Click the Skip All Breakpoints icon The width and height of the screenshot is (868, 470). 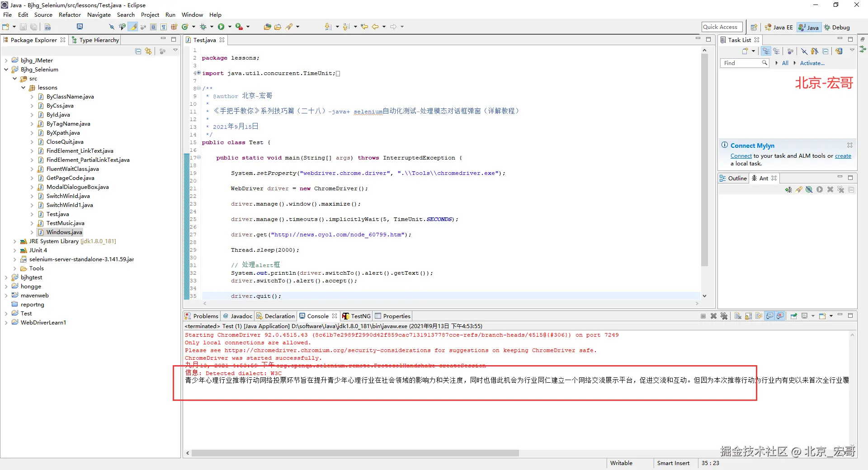(112, 27)
